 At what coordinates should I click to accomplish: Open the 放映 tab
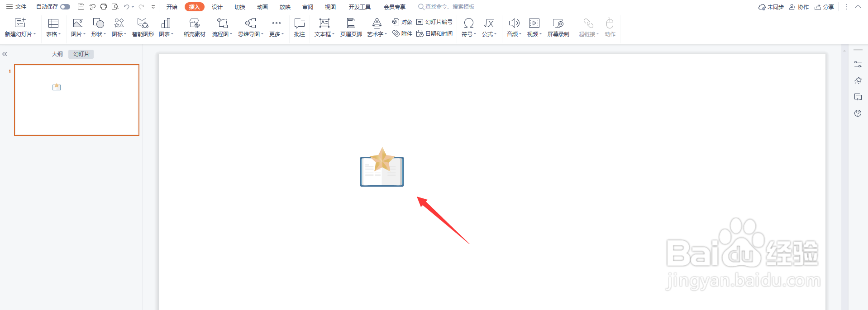[285, 7]
